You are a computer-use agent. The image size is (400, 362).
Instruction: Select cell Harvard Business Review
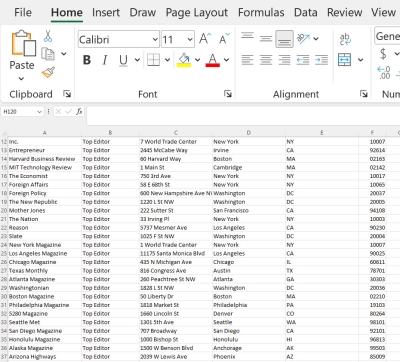coord(45,159)
